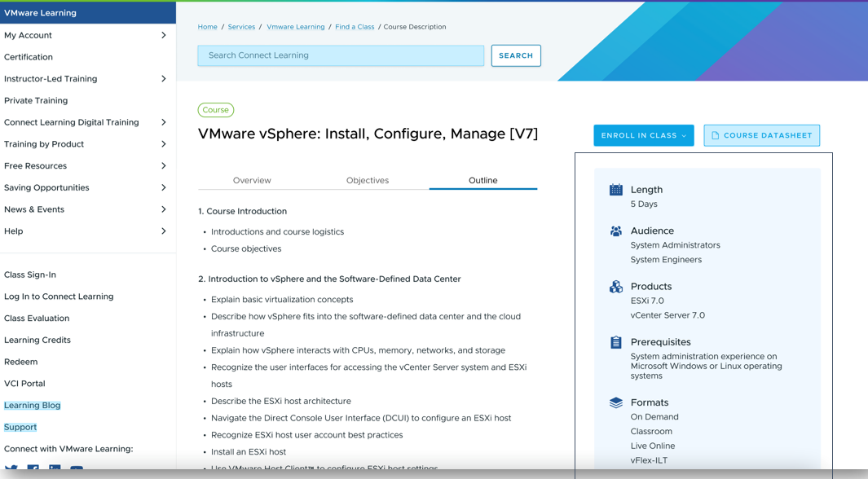Open My Account sidebar item
Image resolution: width=868 pixels, height=479 pixels.
click(28, 35)
